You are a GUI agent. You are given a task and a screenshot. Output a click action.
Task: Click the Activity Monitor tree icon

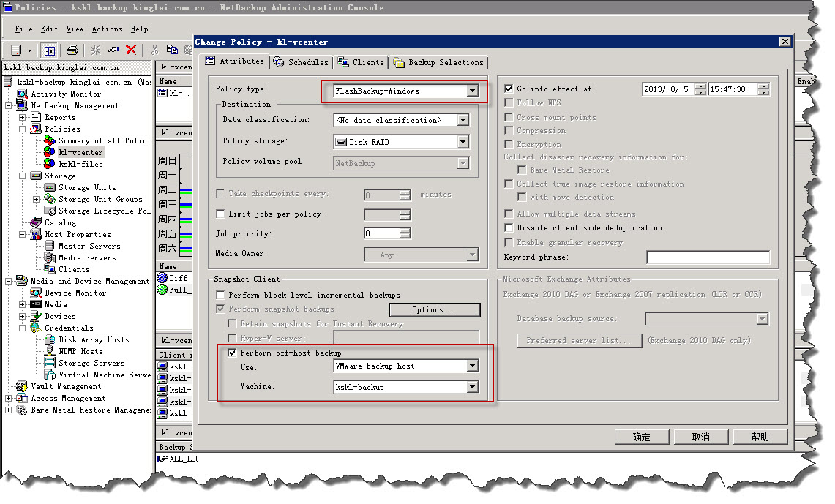(x=23, y=94)
